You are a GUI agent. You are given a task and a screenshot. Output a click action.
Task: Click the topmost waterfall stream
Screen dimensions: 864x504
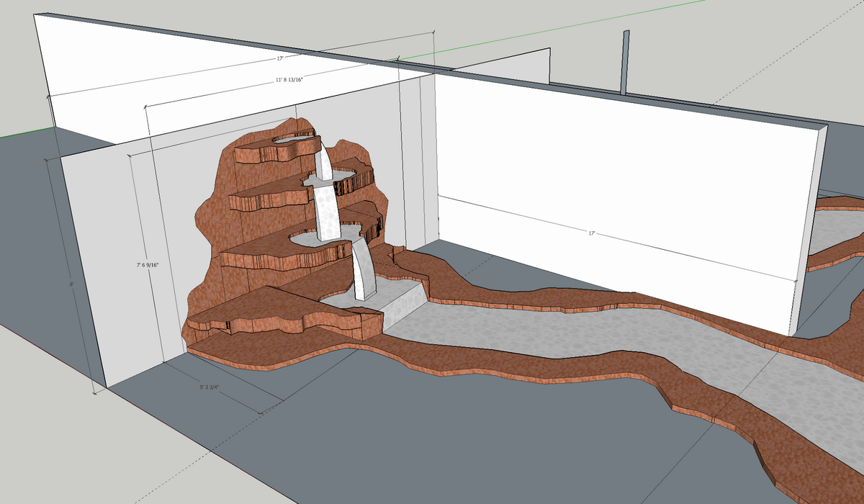point(327,162)
